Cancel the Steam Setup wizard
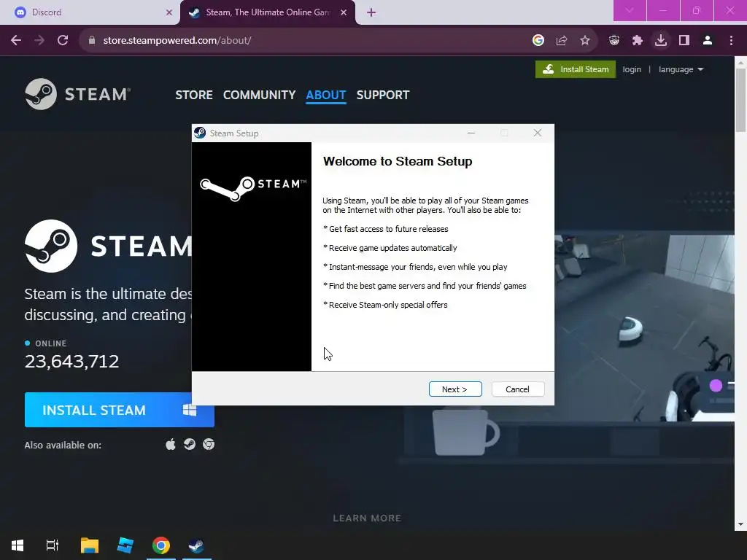The height and width of the screenshot is (560, 747). coord(517,389)
